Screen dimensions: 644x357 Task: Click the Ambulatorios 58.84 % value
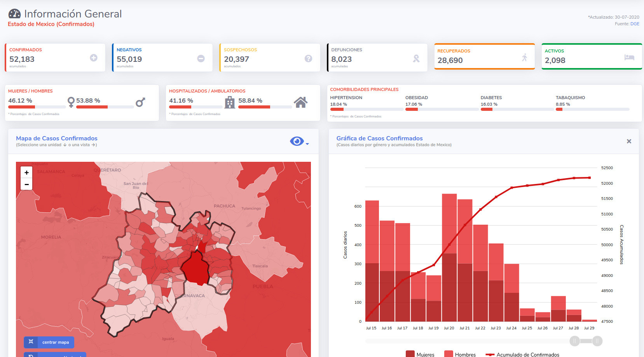click(x=250, y=100)
